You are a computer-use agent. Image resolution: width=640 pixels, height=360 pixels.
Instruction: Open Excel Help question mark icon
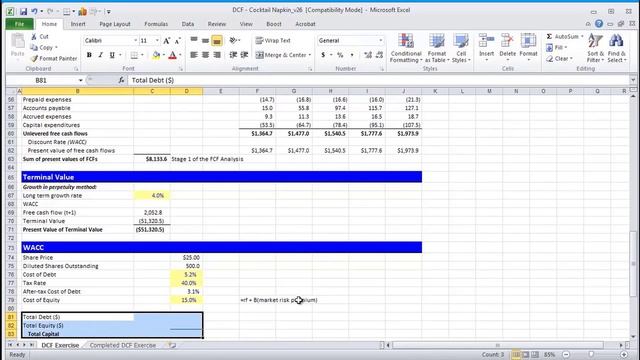tap(599, 24)
